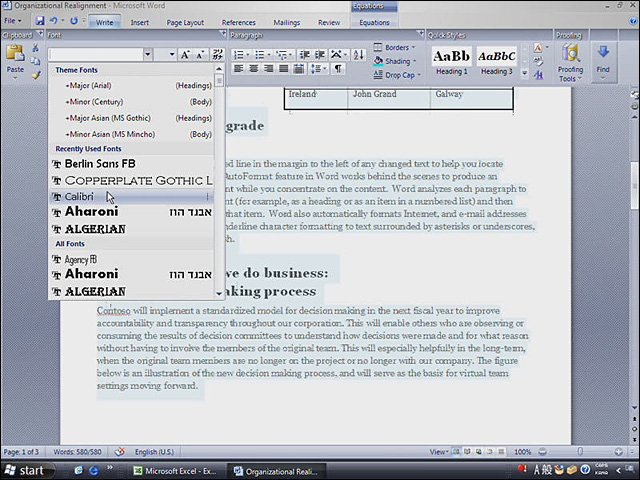Screen dimensions: 640x480
Task: Click the Find binoculars button
Action: click(603, 60)
